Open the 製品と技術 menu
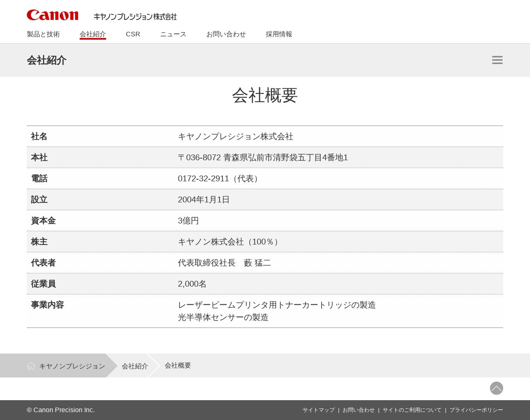The width and height of the screenshot is (530, 420). pos(43,34)
